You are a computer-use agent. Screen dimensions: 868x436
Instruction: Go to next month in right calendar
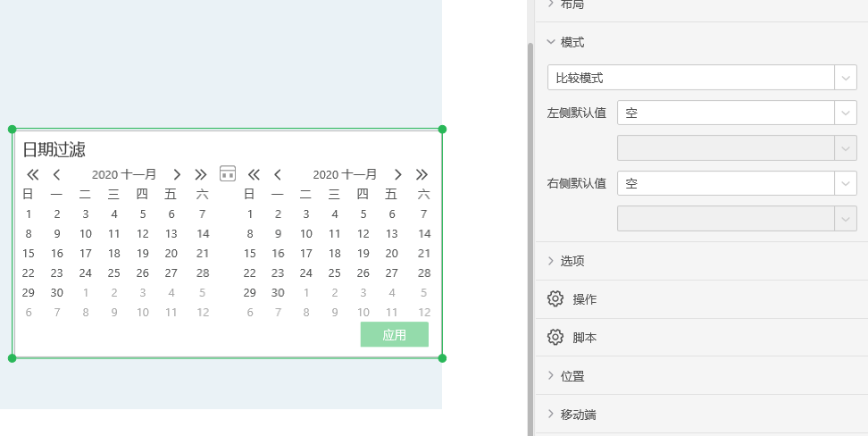tap(398, 174)
